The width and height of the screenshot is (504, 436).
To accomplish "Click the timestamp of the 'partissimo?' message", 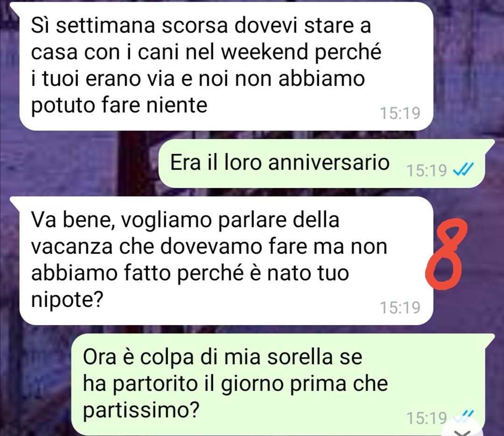I will [427, 418].
